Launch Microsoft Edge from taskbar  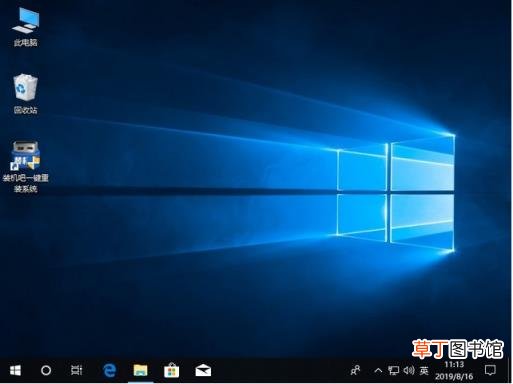(109, 370)
